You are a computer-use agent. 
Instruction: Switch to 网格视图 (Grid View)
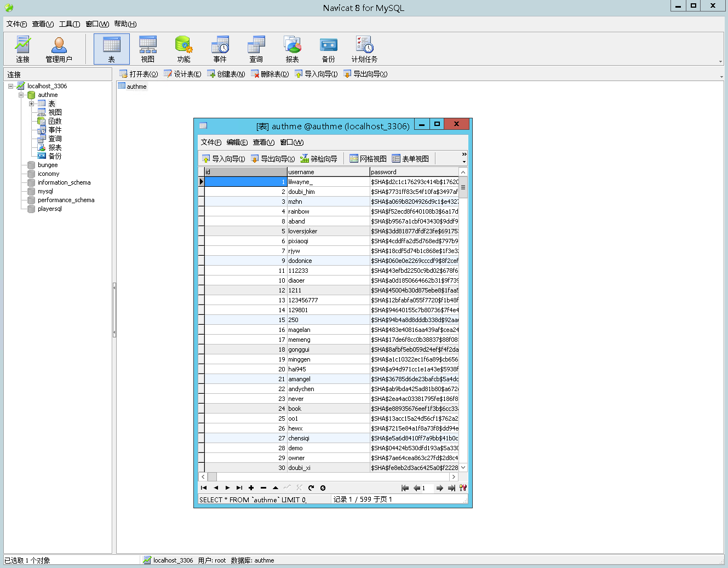coord(368,159)
